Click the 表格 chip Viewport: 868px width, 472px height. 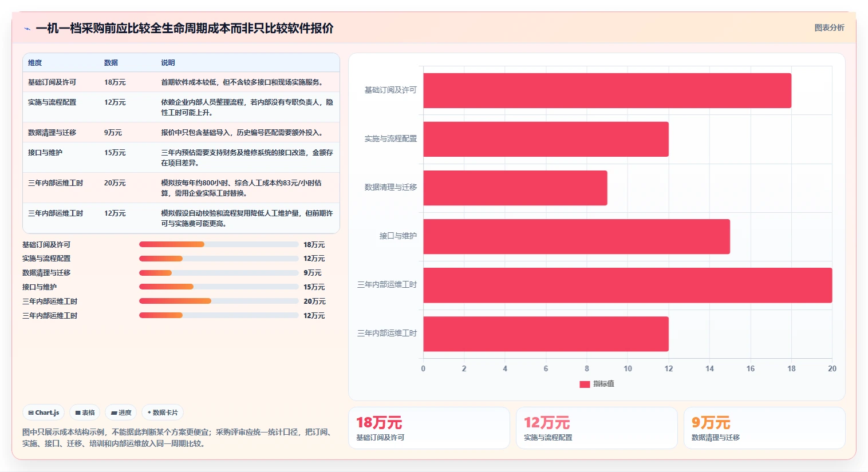(x=85, y=412)
